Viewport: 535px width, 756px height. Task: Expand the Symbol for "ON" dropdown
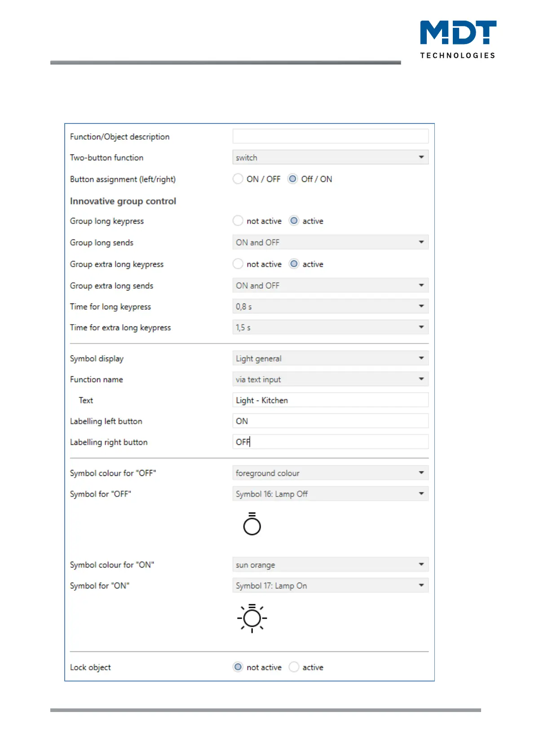point(330,585)
